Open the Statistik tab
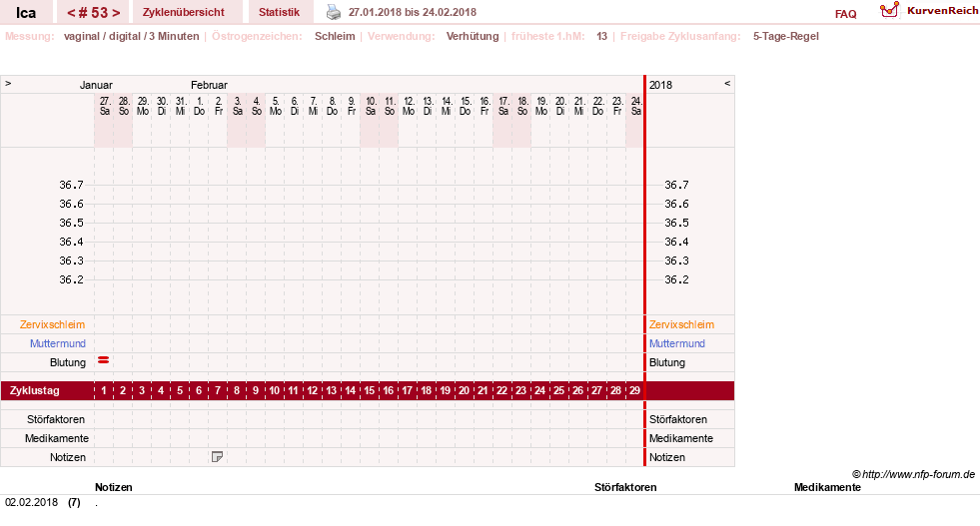Viewport: 980px width, 526px height. tap(279, 12)
